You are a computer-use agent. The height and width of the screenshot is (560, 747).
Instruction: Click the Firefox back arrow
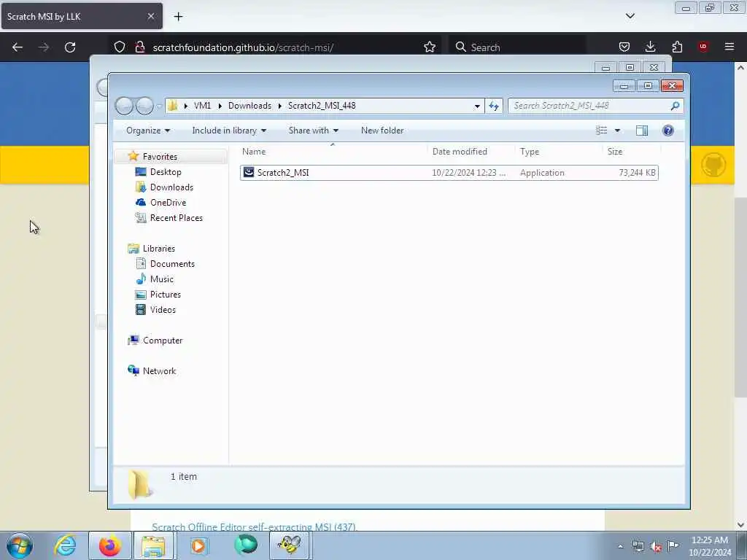tap(18, 47)
